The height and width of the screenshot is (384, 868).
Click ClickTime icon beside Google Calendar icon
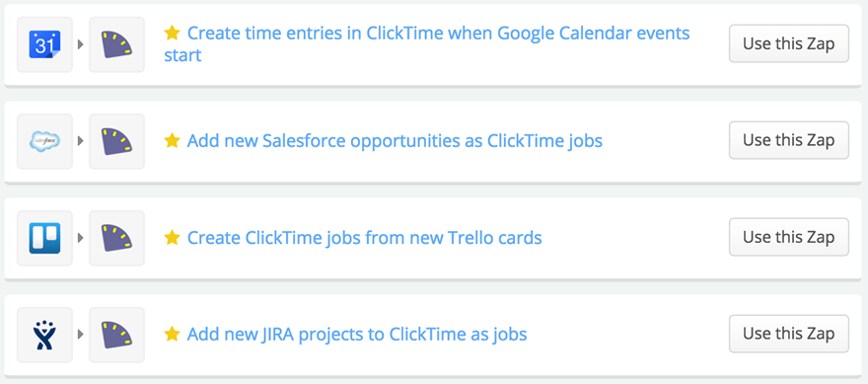[116, 44]
